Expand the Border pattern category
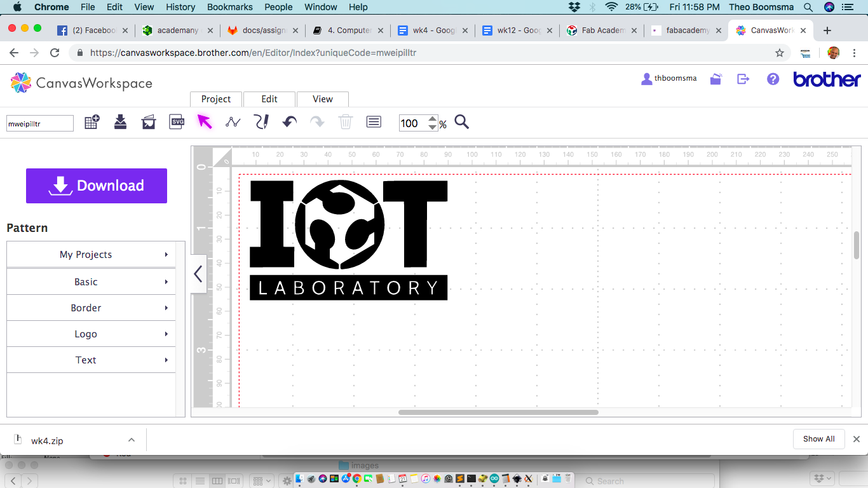Screen dimensions: 868x488 pyautogui.click(x=91, y=308)
